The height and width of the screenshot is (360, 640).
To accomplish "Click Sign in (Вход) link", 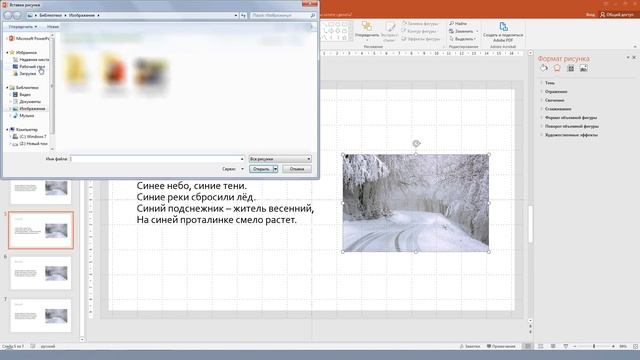I will (x=590, y=14).
